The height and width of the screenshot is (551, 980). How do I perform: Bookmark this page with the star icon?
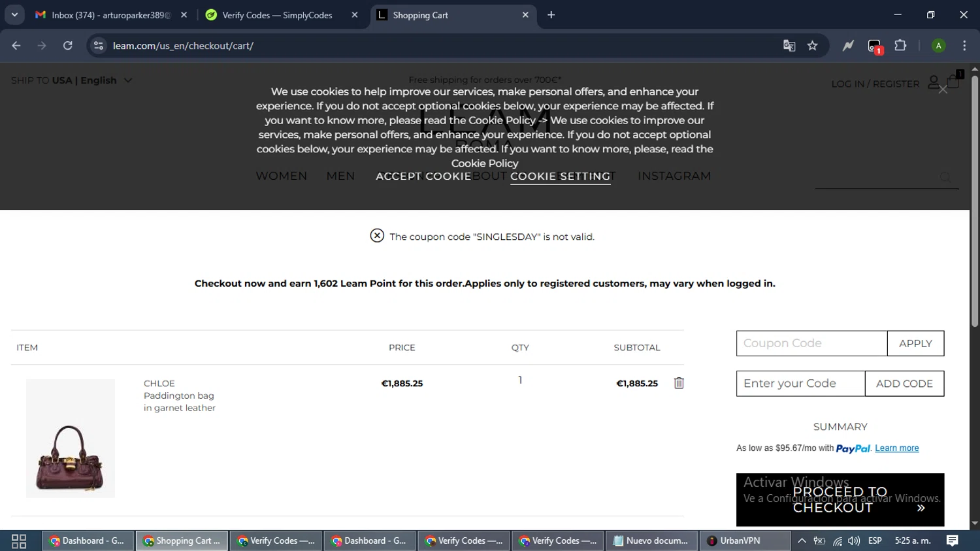(x=812, y=46)
